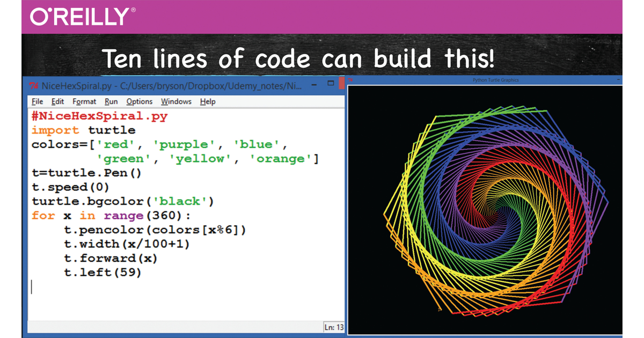The image size is (644, 338).
Task: Minimize the NiceHexSpiral.py editor window
Action: (314, 84)
